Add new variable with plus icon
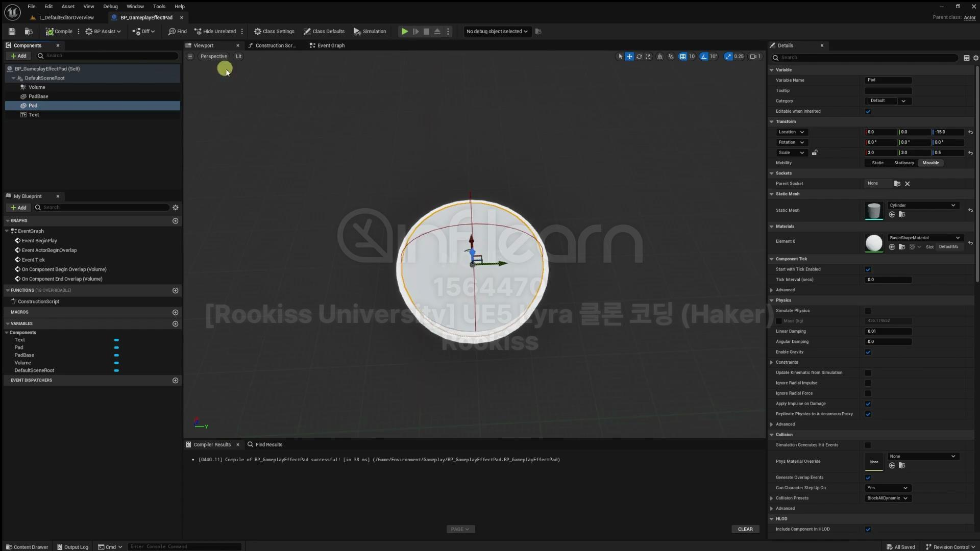Image resolution: width=980 pixels, height=551 pixels. click(x=175, y=323)
